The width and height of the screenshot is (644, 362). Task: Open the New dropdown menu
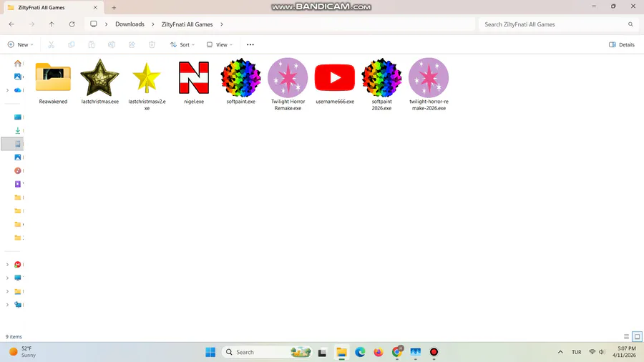pos(20,45)
